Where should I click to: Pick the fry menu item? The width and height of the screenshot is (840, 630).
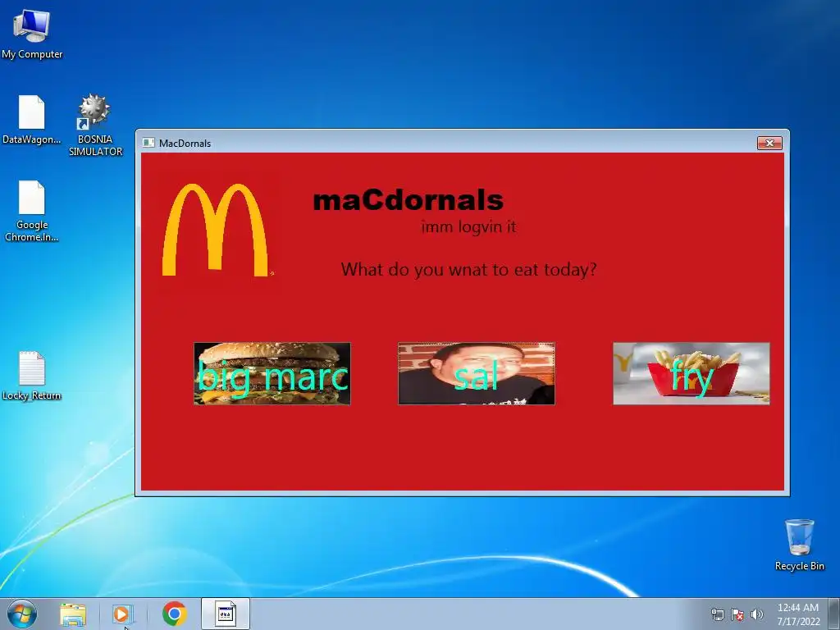tap(691, 373)
